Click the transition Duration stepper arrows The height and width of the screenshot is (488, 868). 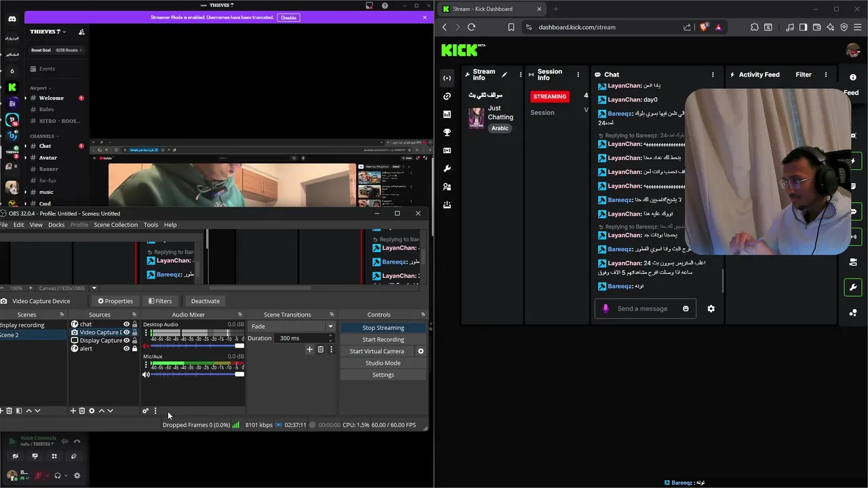[x=330, y=338]
